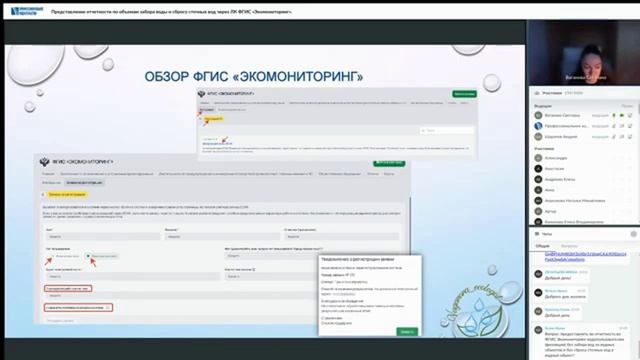The height and width of the screenshot is (360, 640).
Task: Toggle camera icon for Ваганова Светлана
Action: (622, 116)
